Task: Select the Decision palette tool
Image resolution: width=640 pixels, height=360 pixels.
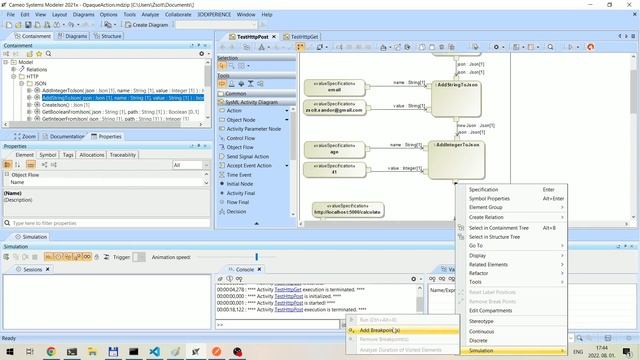Action: (236, 211)
